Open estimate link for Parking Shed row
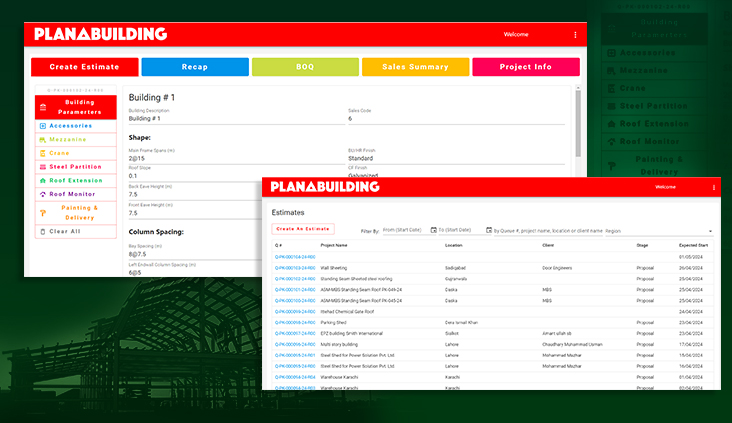The height and width of the screenshot is (423, 732). 295,323
